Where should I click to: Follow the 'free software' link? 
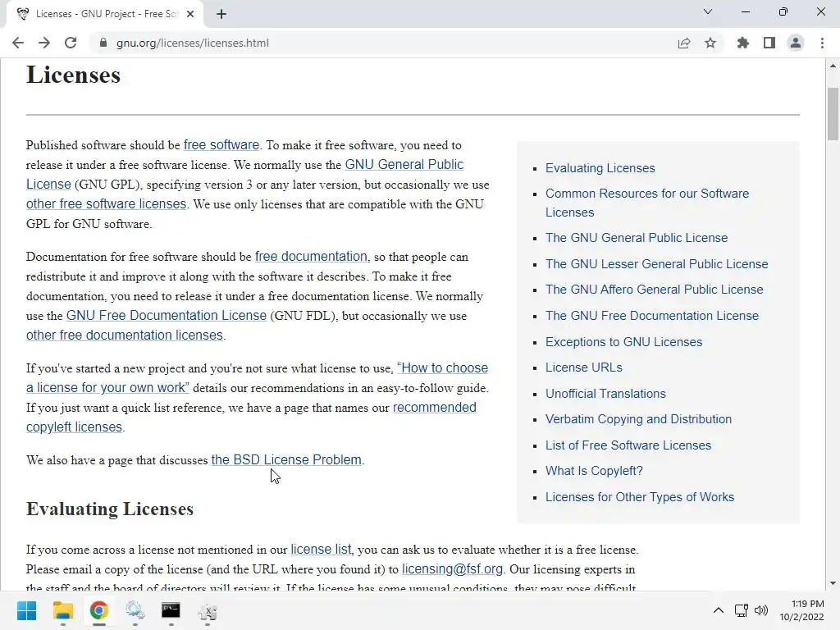(x=221, y=145)
